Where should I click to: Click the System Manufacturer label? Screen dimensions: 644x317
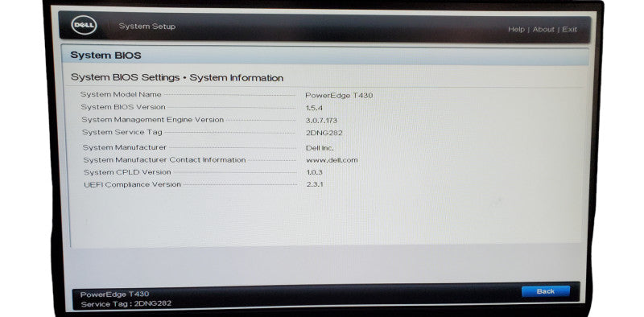point(125,147)
